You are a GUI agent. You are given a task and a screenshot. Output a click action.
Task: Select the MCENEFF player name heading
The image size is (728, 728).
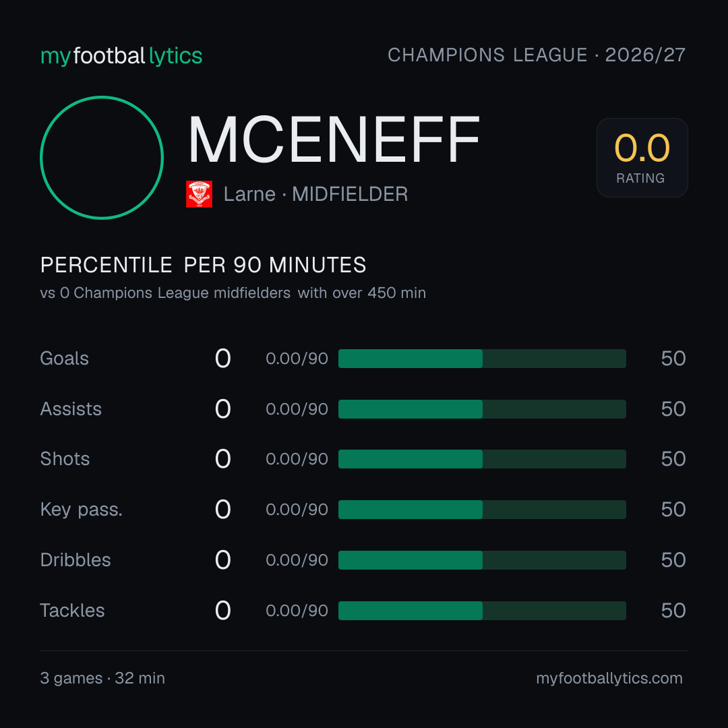(334, 140)
